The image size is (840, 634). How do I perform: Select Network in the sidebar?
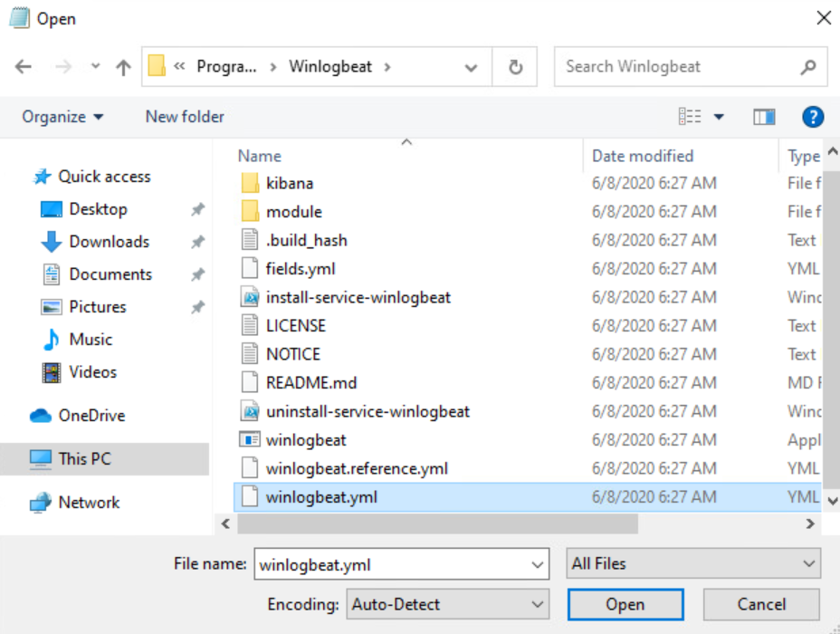(89, 502)
